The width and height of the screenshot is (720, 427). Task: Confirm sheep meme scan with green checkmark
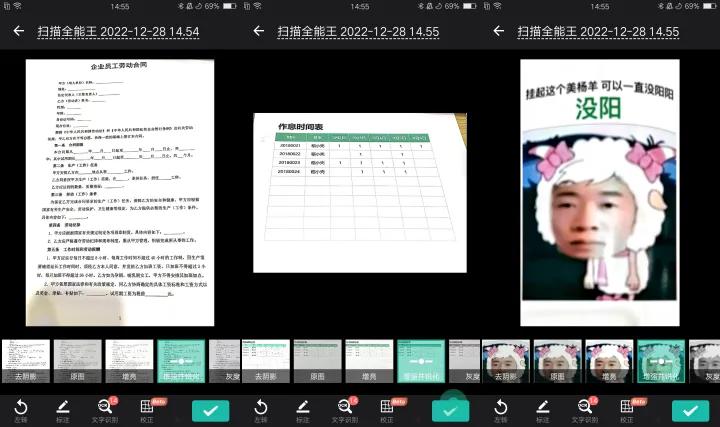pos(690,410)
